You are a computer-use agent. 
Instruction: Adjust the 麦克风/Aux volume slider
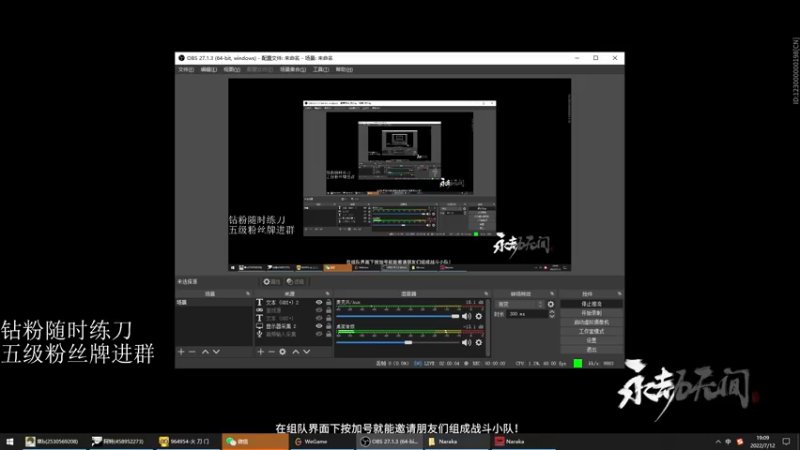pos(397,316)
